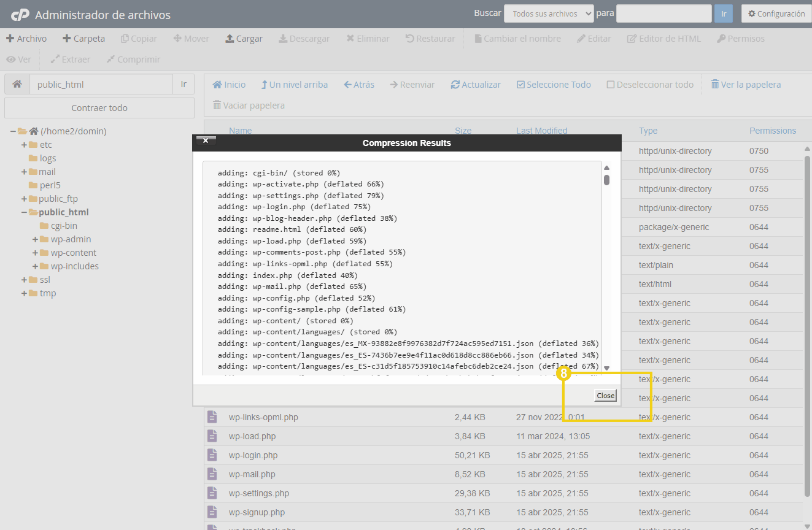Expand the mail folder in tree
The image size is (812, 530).
(25, 172)
